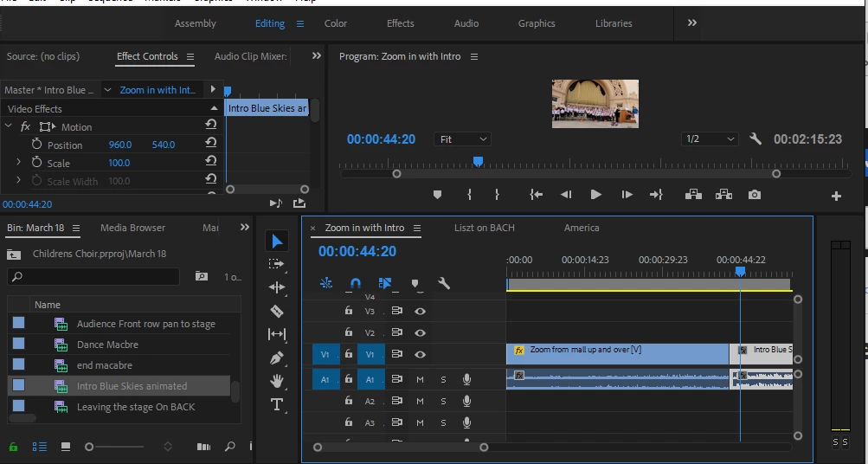
Task: Solo audio track A2
Action: [x=443, y=401]
